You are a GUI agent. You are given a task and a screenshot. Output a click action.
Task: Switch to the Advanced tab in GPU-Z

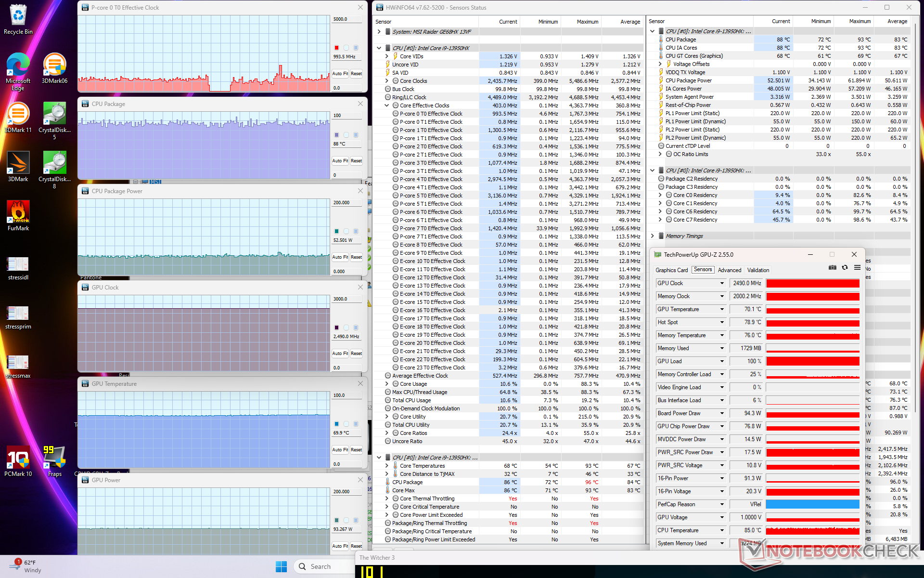(729, 270)
